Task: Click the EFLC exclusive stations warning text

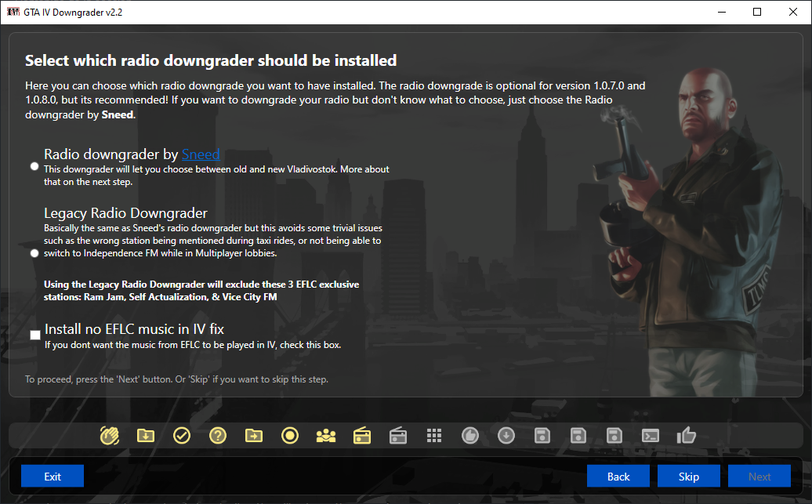Action: tap(201, 291)
